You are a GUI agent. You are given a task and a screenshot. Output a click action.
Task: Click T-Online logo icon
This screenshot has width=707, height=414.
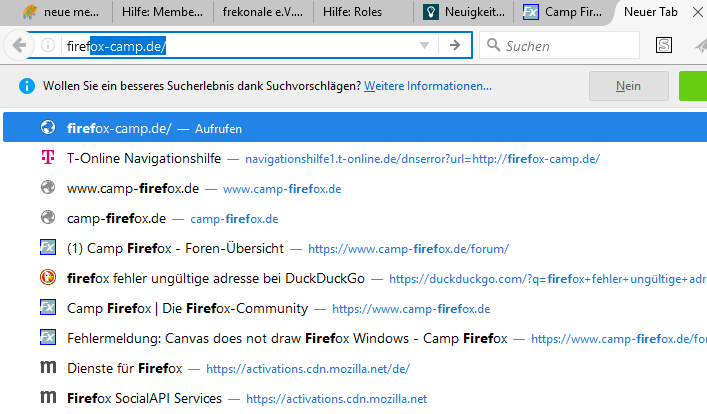click(x=48, y=157)
